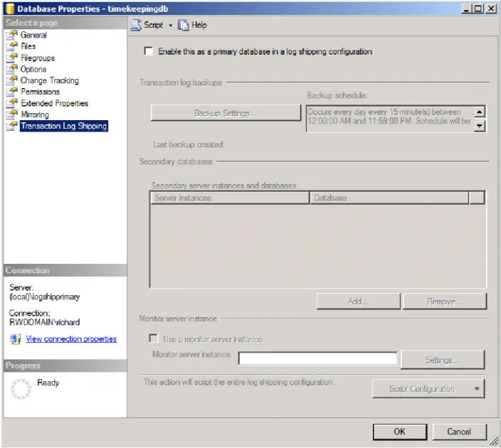Screen dimensions: 501x448
Task: Click the Last backup created label
Action: [189, 144]
